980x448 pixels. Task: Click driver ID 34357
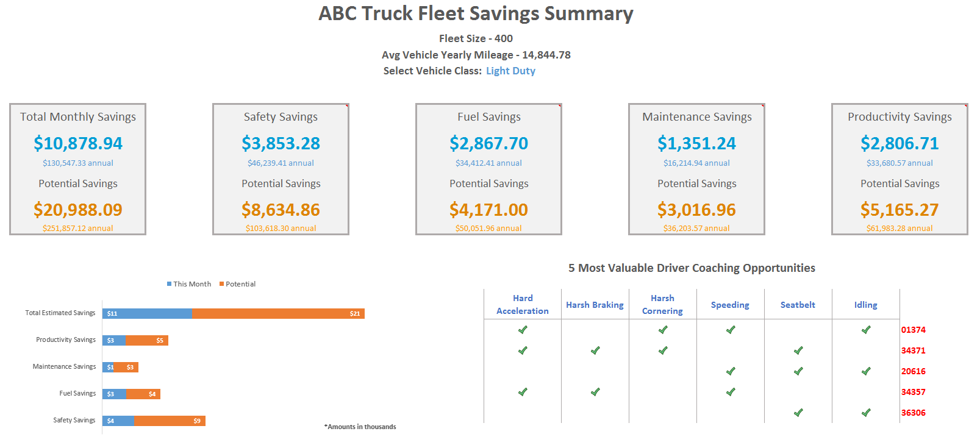[913, 392]
